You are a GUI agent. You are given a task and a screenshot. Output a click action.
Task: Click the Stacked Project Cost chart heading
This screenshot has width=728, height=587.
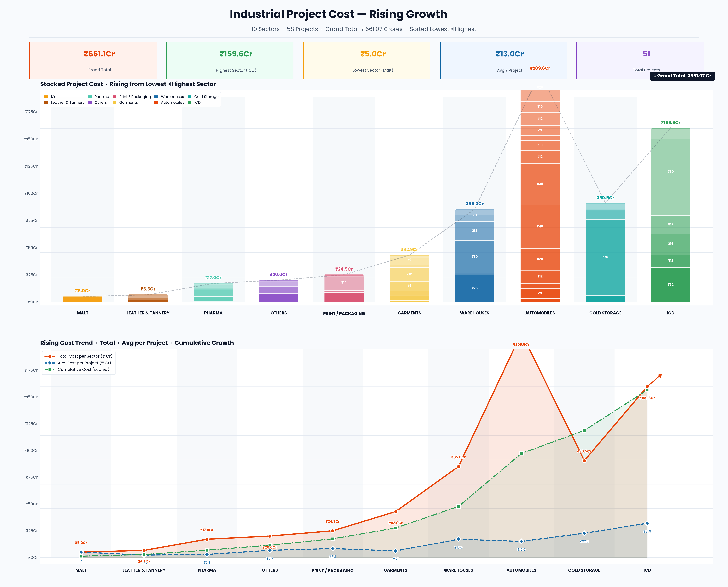pos(128,84)
